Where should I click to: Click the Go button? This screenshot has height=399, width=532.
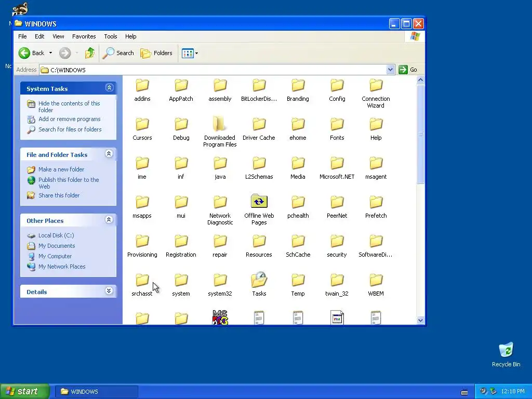(408, 70)
